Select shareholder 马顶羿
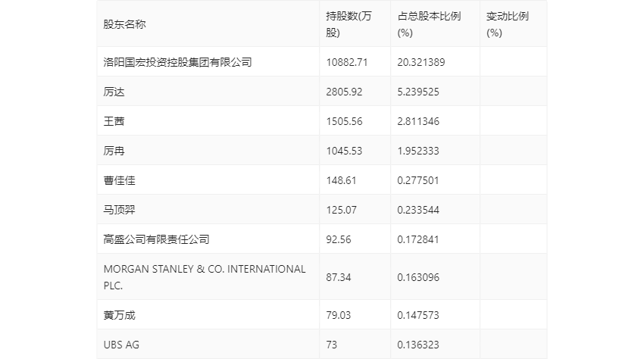Viewport: 644px width, 359px height. tap(119, 210)
